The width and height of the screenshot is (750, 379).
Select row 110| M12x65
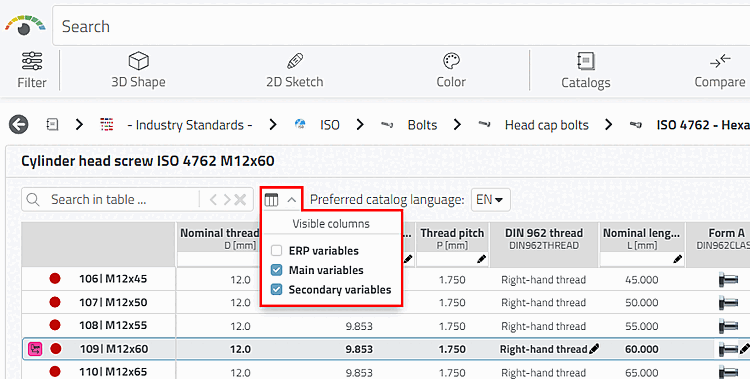tap(113, 371)
